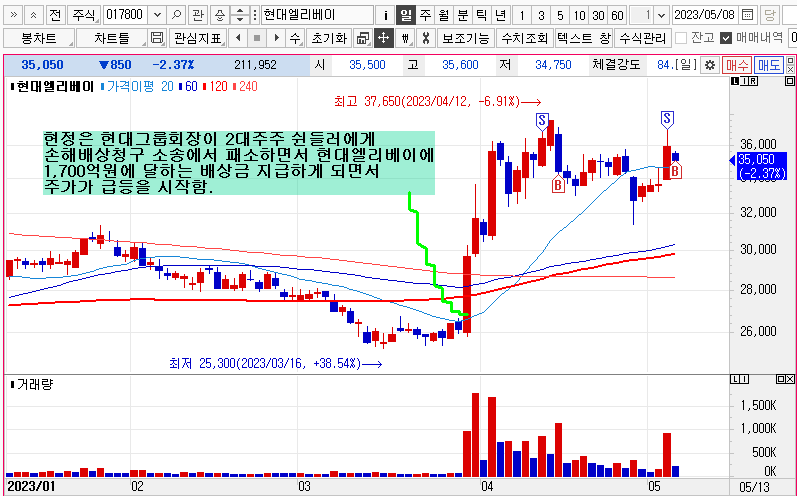
Task: Toggle the 전 button
Action: (55, 15)
